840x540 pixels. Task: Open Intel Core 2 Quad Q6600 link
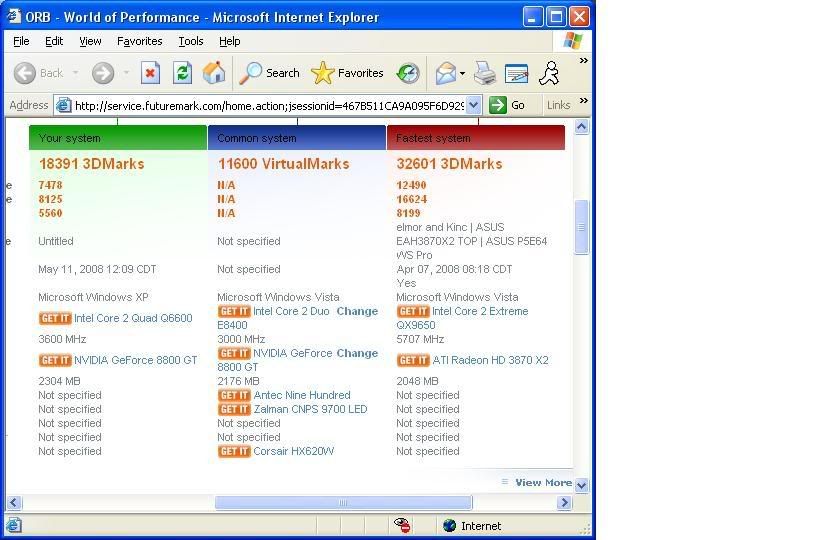(x=133, y=318)
